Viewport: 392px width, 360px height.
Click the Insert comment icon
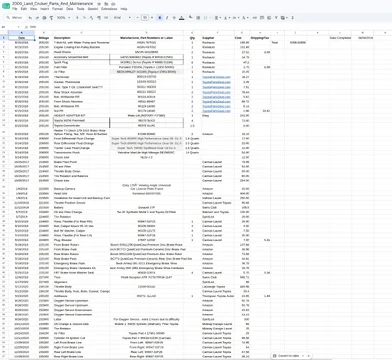pos(262,18)
